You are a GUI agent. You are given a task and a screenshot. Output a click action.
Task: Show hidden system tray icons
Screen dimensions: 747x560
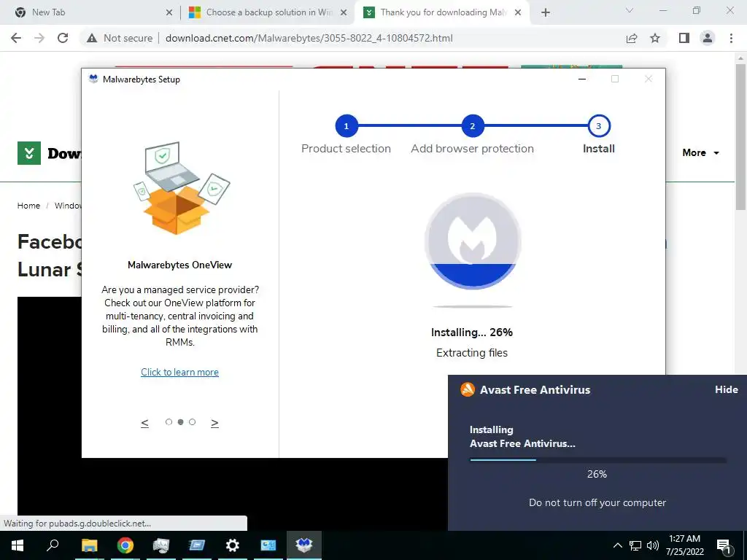pos(617,545)
